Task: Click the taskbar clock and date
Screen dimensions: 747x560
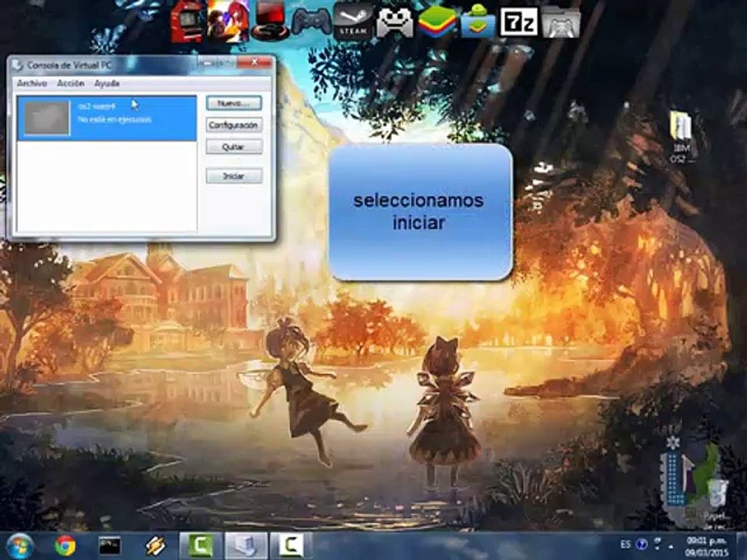Action: tap(707, 546)
